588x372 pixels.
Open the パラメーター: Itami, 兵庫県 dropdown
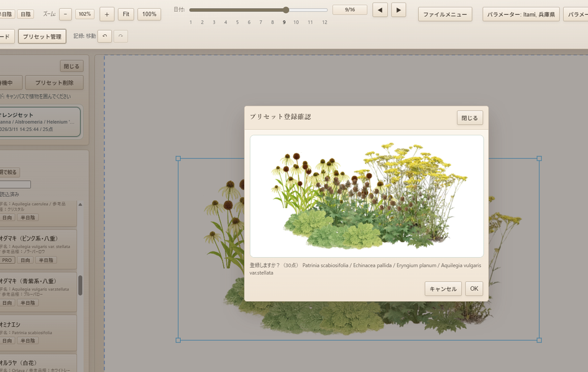[520, 14]
